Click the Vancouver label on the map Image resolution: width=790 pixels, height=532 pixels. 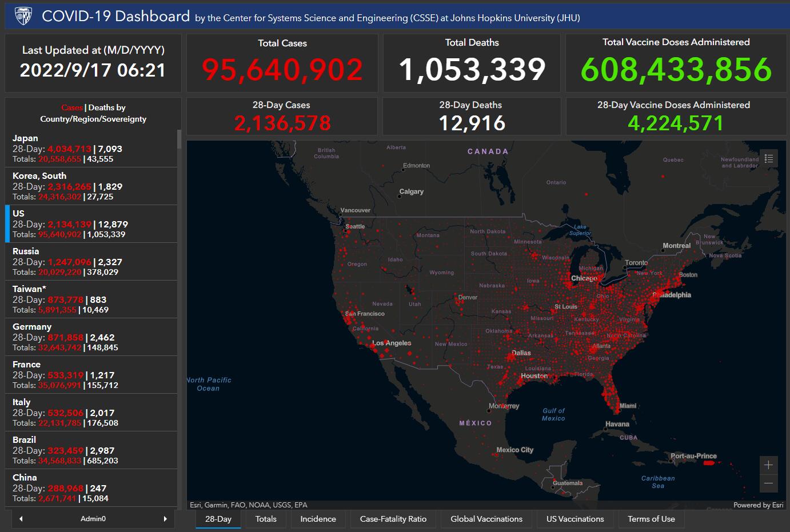[x=356, y=210]
